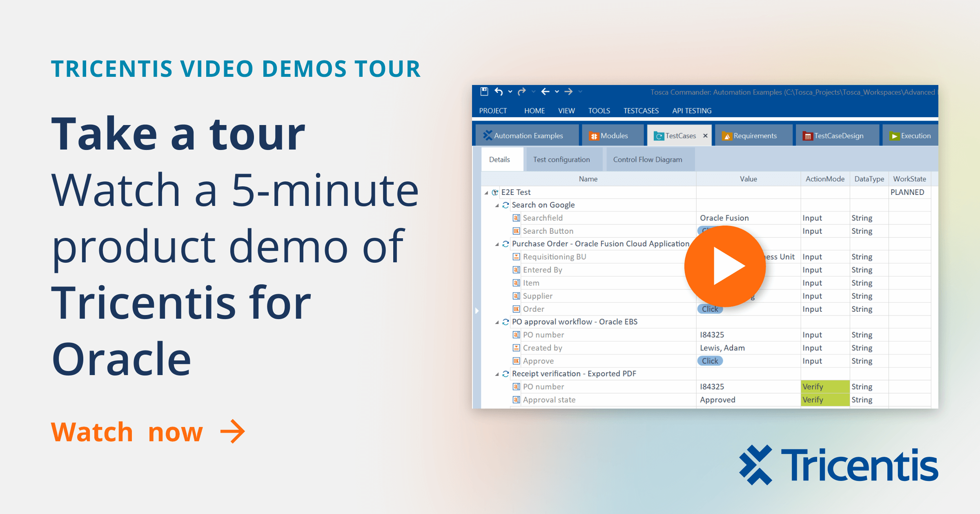Click the Save icon in quick toolbar
Image resolution: width=980 pixels, height=514 pixels.
coord(484,92)
